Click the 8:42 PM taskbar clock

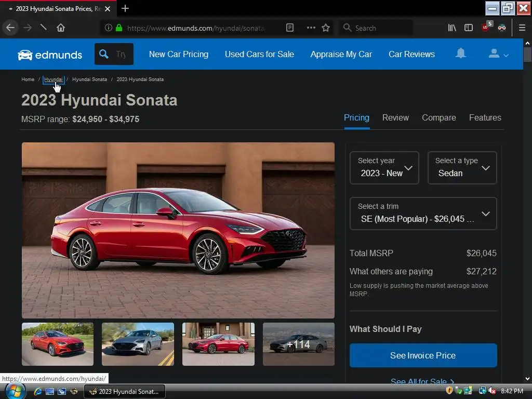point(512,391)
